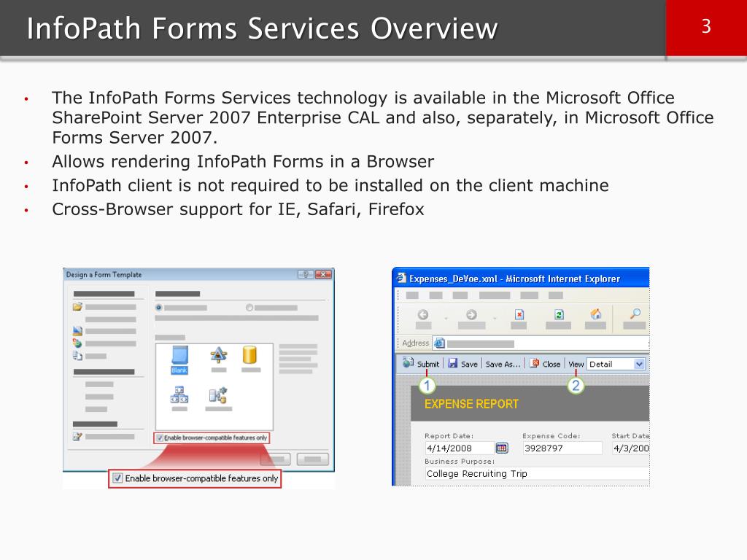Select the first radio button in dialog
Screen dimensions: 747x560
[158, 308]
